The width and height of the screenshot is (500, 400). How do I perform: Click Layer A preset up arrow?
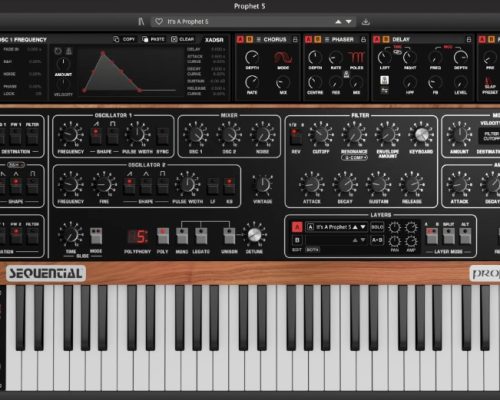click(355, 227)
